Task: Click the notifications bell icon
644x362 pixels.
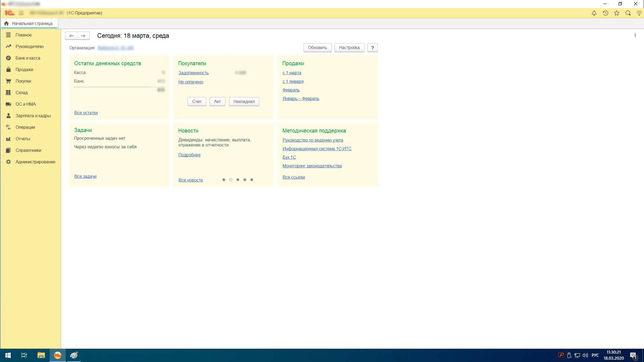Action: click(594, 13)
